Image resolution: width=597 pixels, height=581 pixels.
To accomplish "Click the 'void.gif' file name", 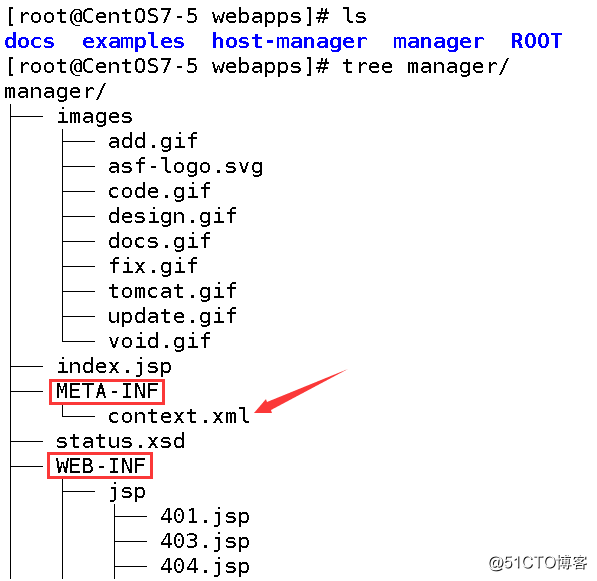I will pos(159,342).
